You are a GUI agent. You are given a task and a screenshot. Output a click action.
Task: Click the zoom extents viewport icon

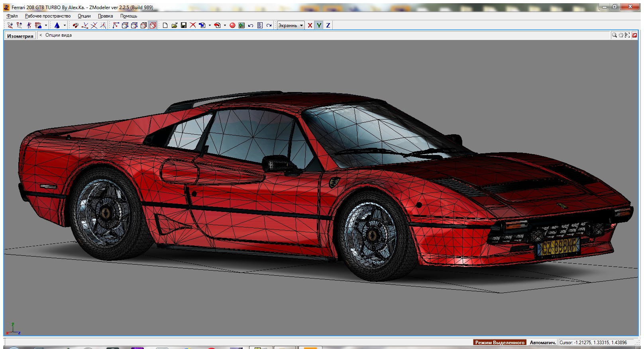[x=628, y=35]
